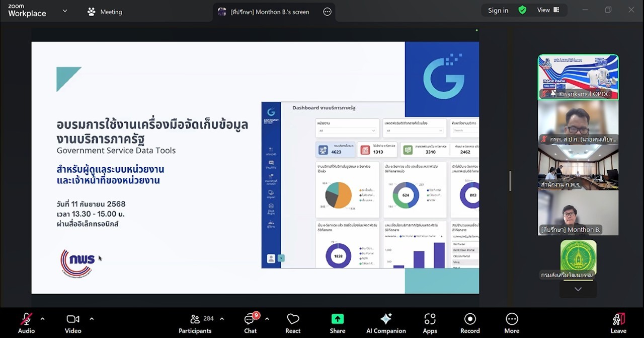Toggle the Video camera button
Viewport: 644px width, 338px height.
tap(73, 323)
